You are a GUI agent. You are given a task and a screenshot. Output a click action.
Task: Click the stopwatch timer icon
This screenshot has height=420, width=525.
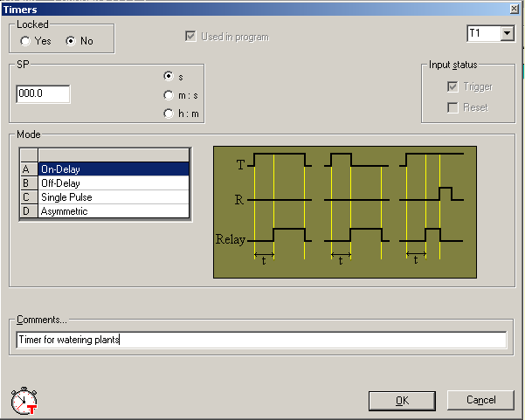(24, 400)
